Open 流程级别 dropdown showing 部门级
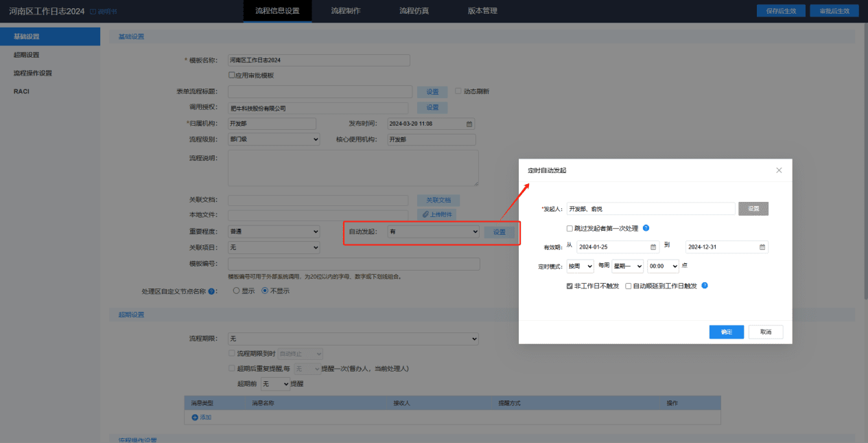Image resolution: width=868 pixels, height=443 pixels. [274, 139]
